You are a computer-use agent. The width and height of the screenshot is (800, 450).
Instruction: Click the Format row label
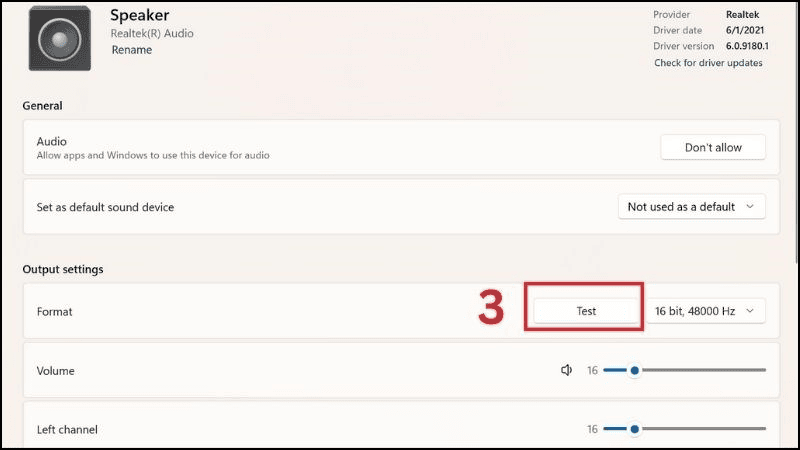click(55, 311)
